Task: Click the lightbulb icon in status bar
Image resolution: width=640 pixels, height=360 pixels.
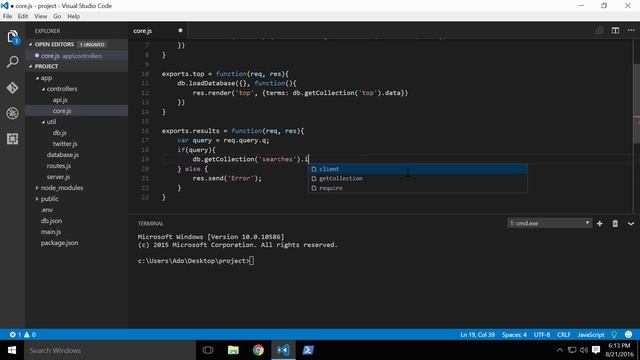Action: (x=614, y=334)
